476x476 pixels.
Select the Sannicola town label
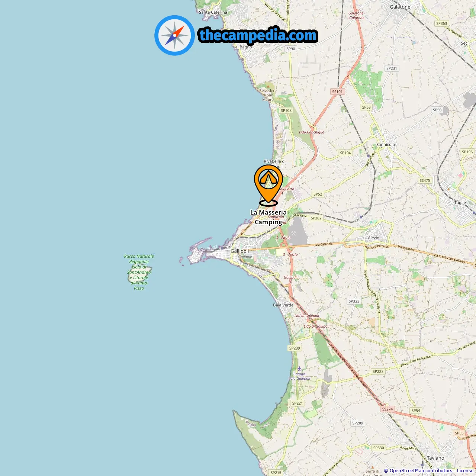pyautogui.click(x=386, y=145)
